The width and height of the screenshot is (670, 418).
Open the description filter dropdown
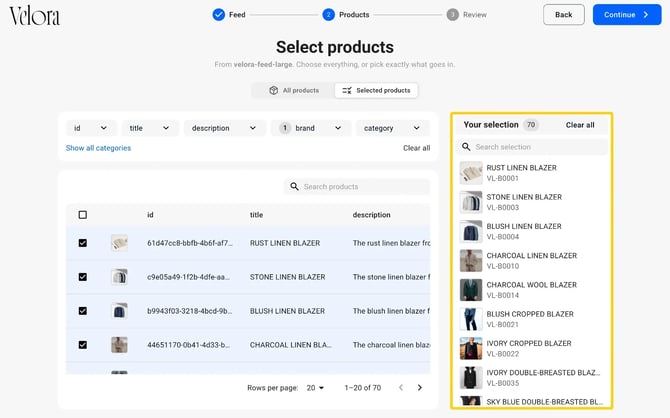pos(224,128)
